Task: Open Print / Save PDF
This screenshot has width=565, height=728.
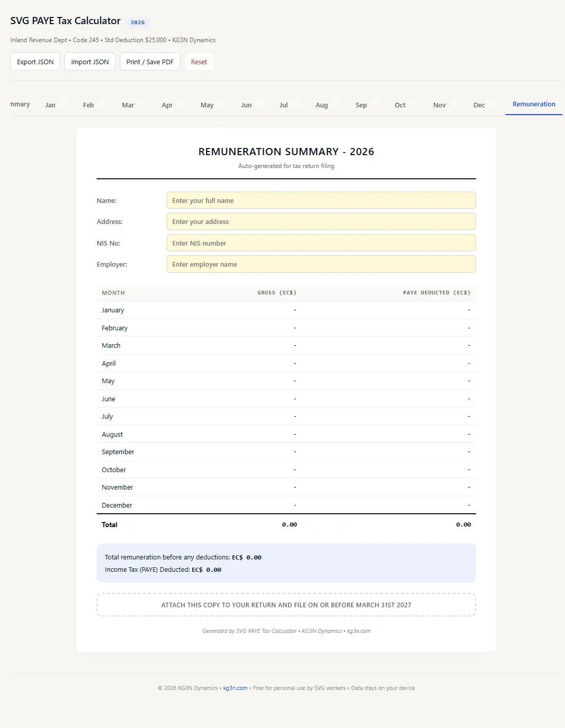Action: click(150, 62)
